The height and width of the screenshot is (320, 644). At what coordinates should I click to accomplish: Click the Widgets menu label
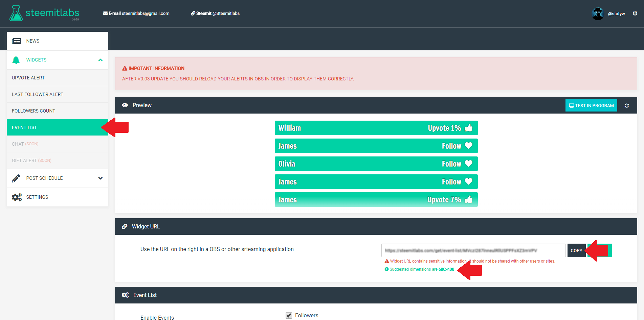point(36,60)
